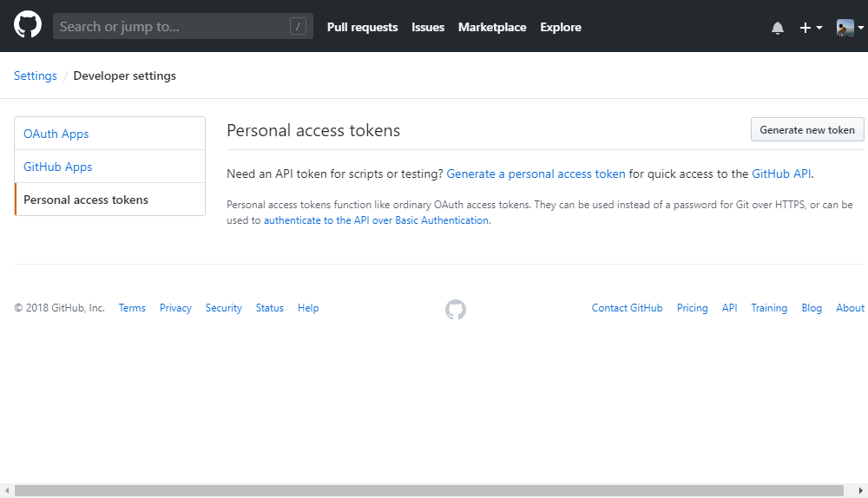The width and height of the screenshot is (868, 498).
Task: Open the user avatar profile menu
Action: click(850, 28)
